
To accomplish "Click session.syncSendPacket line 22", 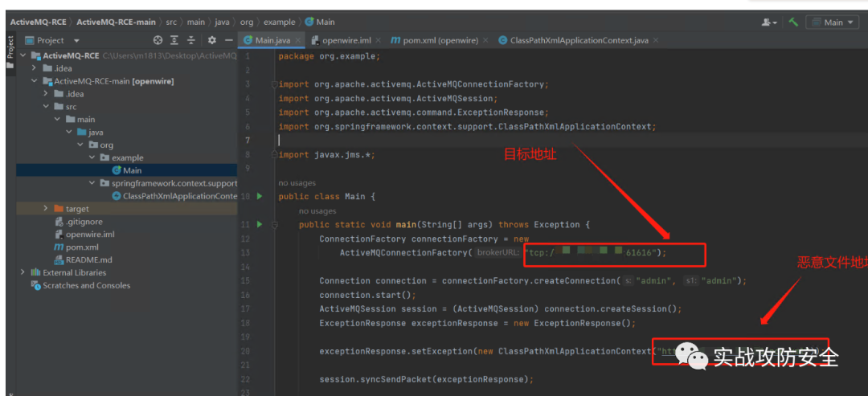I will [426, 379].
